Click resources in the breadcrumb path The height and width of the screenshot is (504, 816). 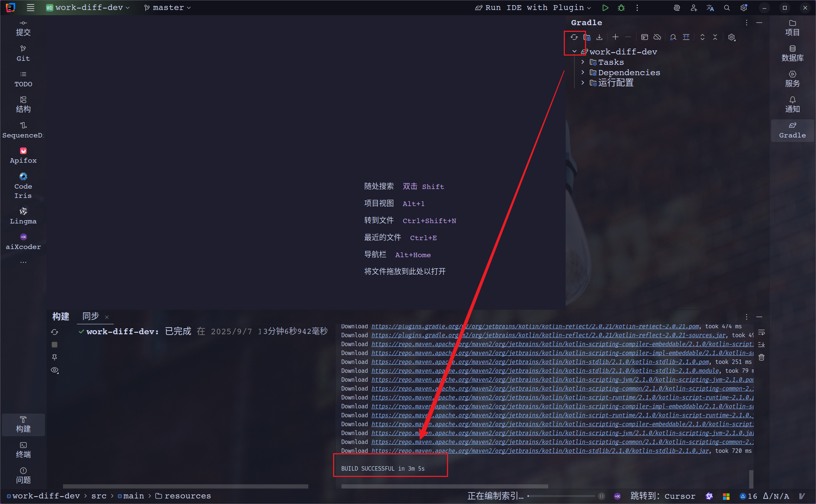click(187, 496)
